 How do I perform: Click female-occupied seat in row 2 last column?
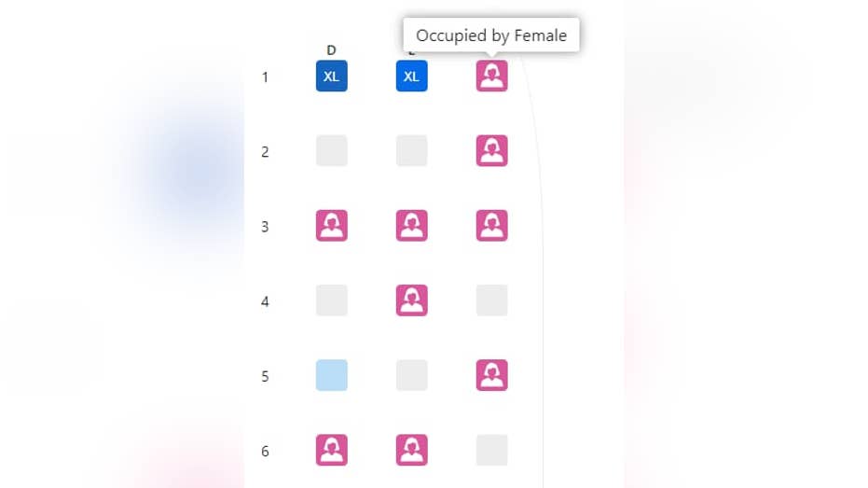click(491, 150)
